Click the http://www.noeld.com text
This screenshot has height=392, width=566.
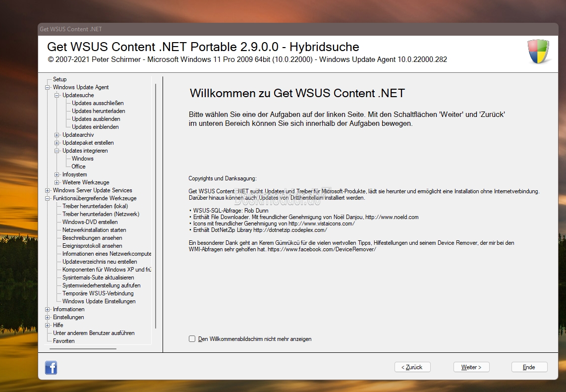(392, 217)
